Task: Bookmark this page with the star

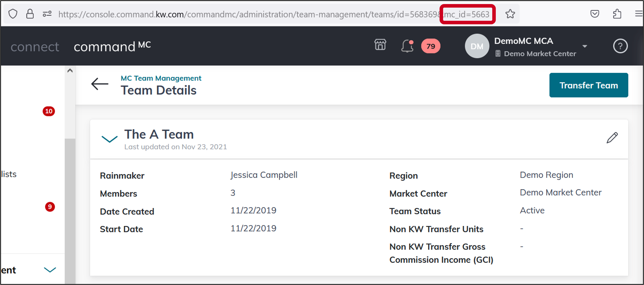Action: pyautogui.click(x=510, y=14)
